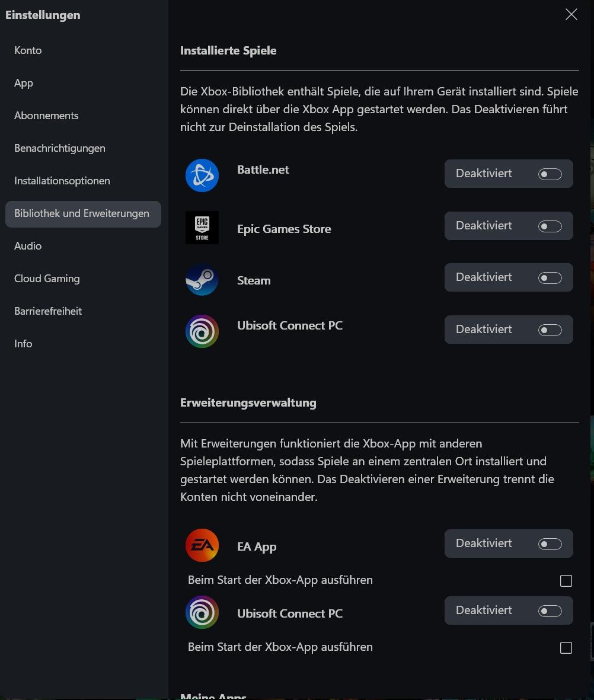Screen dimensions: 594x700
Task: Switch to the Abonnements section
Action: 46,116
